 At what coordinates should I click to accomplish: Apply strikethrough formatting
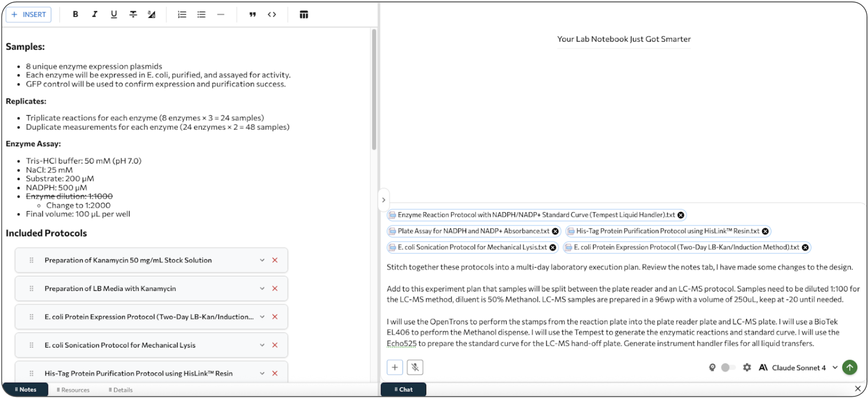133,14
